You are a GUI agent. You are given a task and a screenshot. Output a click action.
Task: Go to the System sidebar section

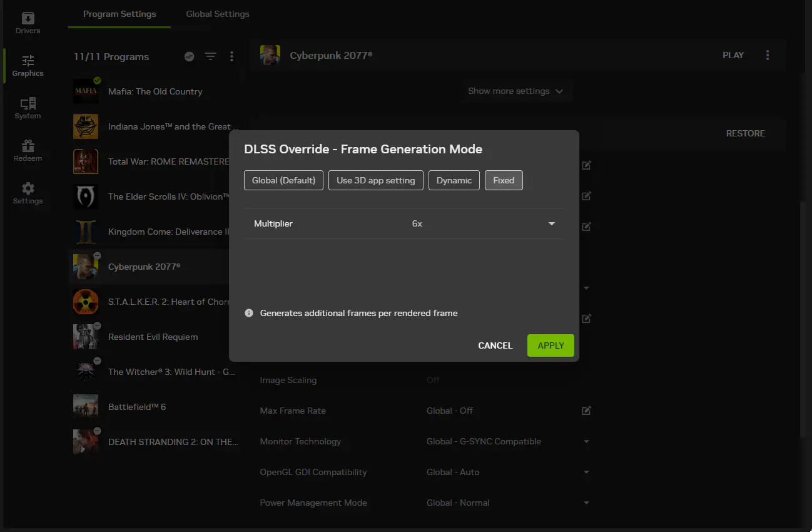coord(28,108)
